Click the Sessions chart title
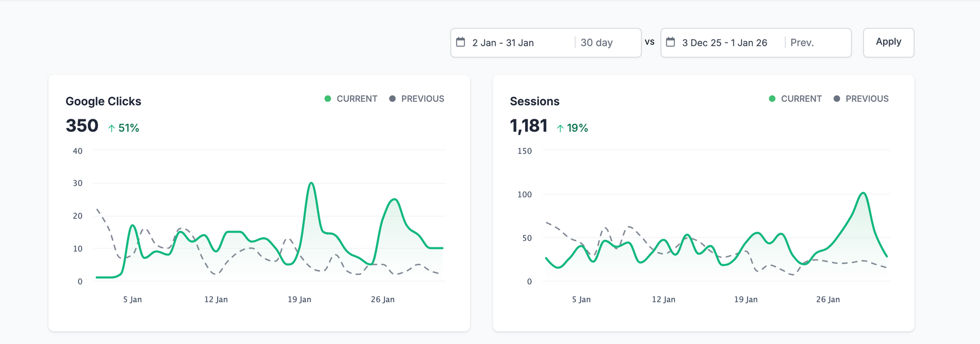The image size is (980, 344). (534, 101)
